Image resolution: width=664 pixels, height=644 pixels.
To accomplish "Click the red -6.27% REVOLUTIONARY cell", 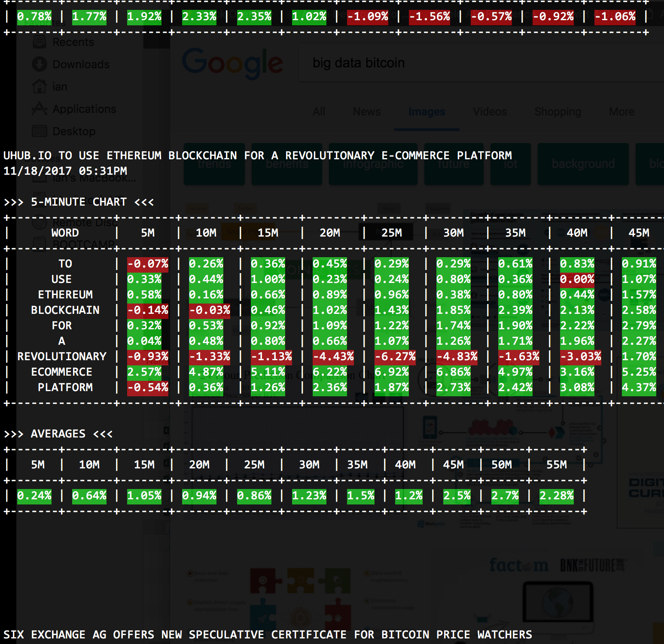I will pos(395,356).
